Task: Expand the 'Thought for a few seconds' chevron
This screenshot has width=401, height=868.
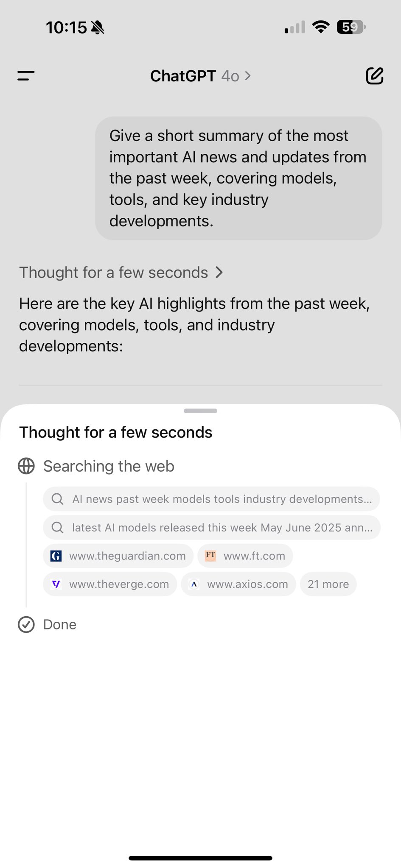Action: click(219, 272)
